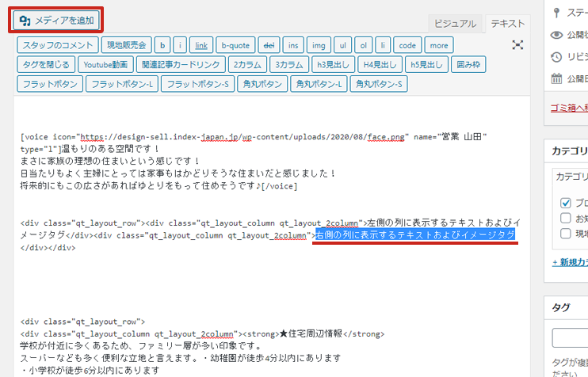Click into the tag input field
The image size is (588, 377).
(x=571, y=338)
